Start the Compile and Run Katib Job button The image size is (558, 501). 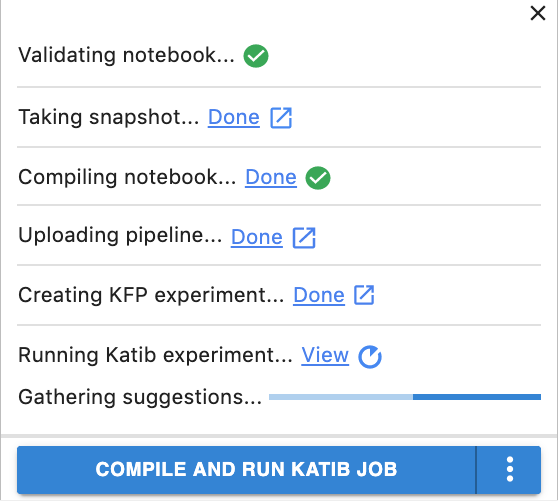(x=246, y=470)
